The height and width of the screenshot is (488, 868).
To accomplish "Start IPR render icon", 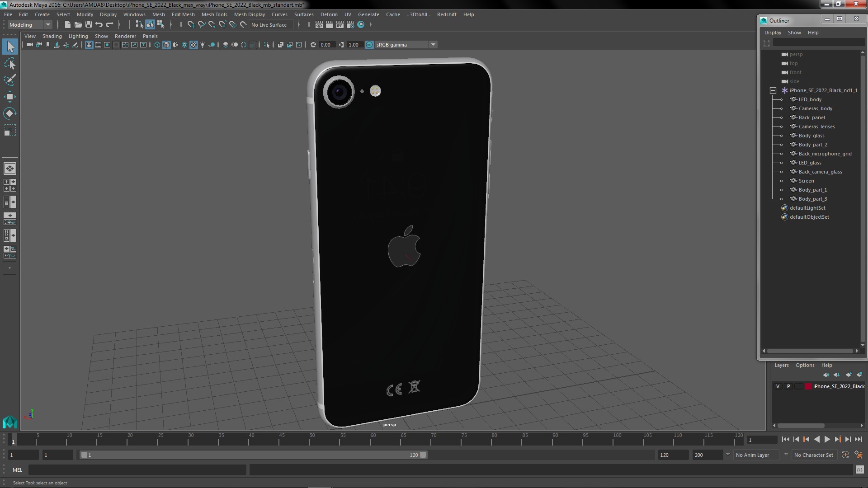I will click(340, 25).
